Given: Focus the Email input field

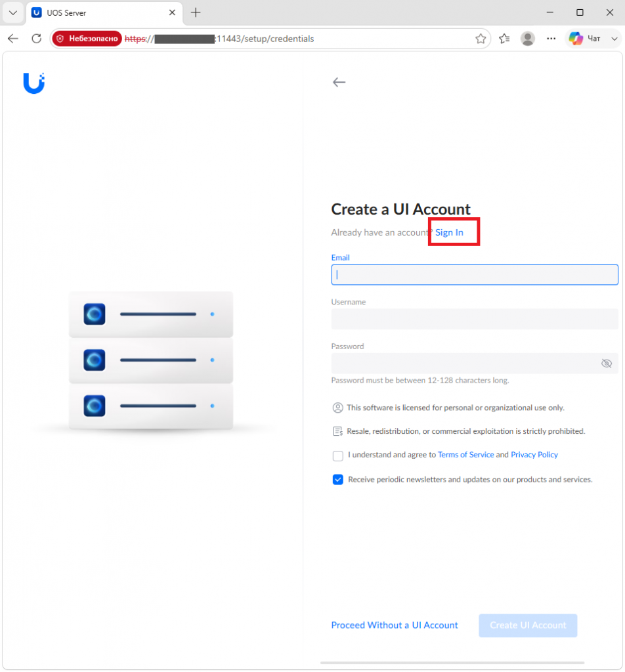Looking at the screenshot, I should 475,275.
